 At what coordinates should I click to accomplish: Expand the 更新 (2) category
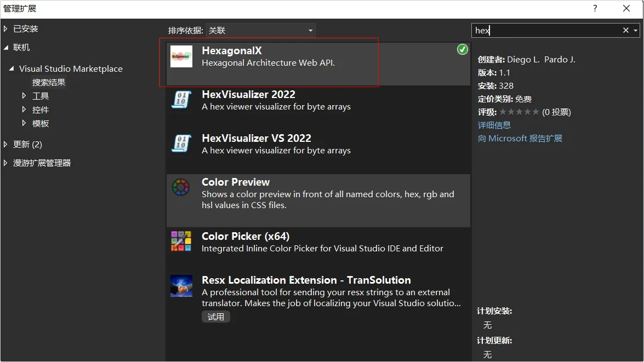(x=5, y=144)
